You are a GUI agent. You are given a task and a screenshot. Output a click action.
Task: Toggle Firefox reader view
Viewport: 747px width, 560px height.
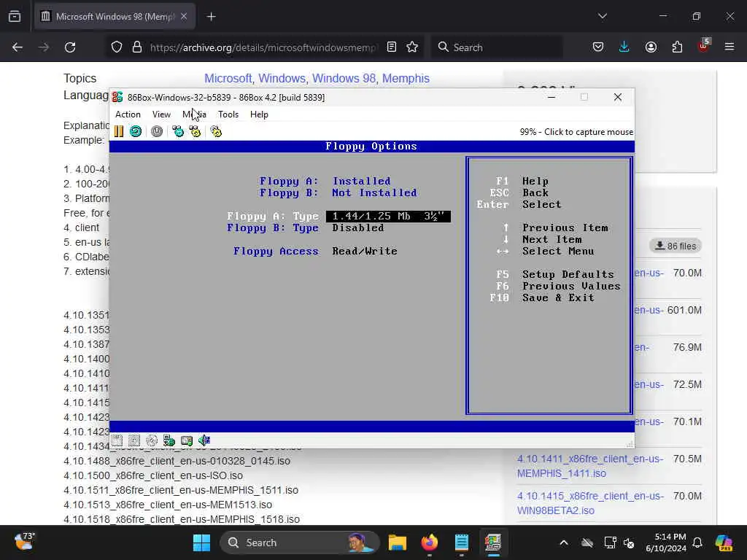coord(392,47)
